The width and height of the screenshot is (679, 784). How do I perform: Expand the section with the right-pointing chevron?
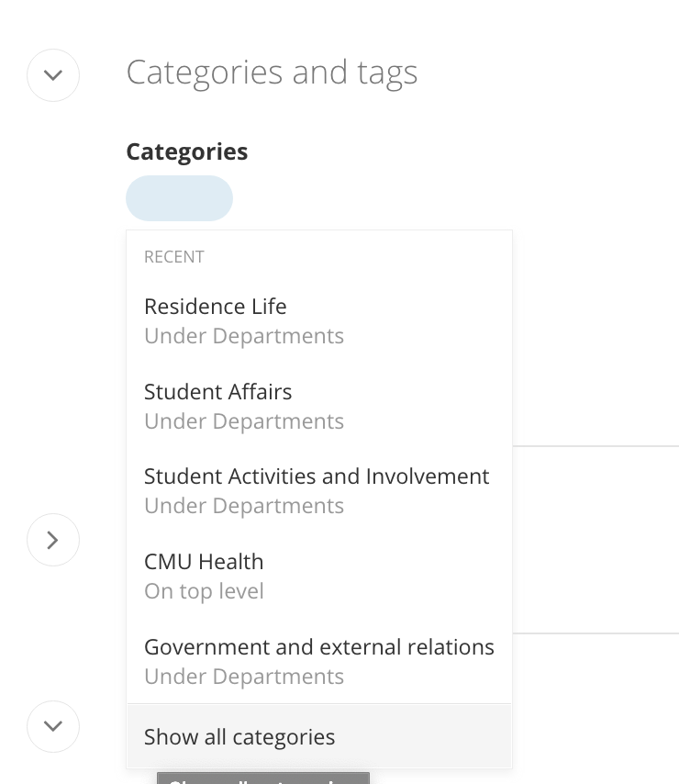click(x=53, y=540)
